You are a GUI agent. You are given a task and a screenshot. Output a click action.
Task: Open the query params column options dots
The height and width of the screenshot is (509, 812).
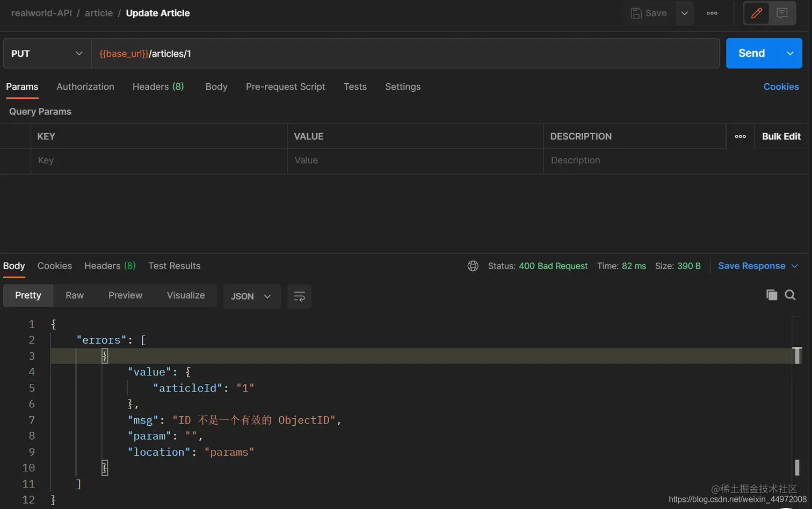coord(740,136)
